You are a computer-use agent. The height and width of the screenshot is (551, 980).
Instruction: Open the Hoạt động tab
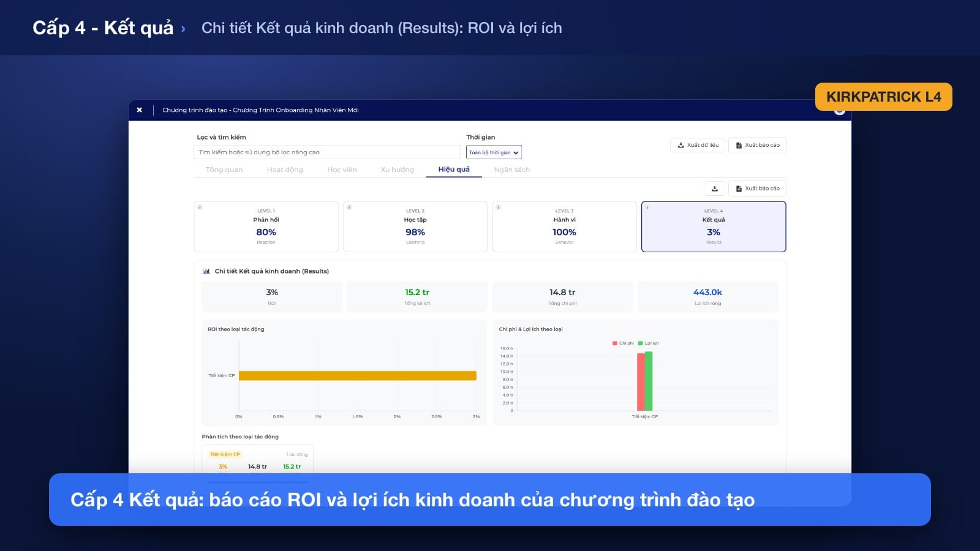coord(285,170)
